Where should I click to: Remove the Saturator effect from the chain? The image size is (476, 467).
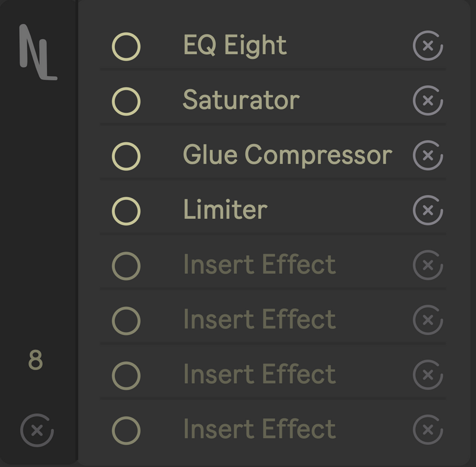pos(428,100)
